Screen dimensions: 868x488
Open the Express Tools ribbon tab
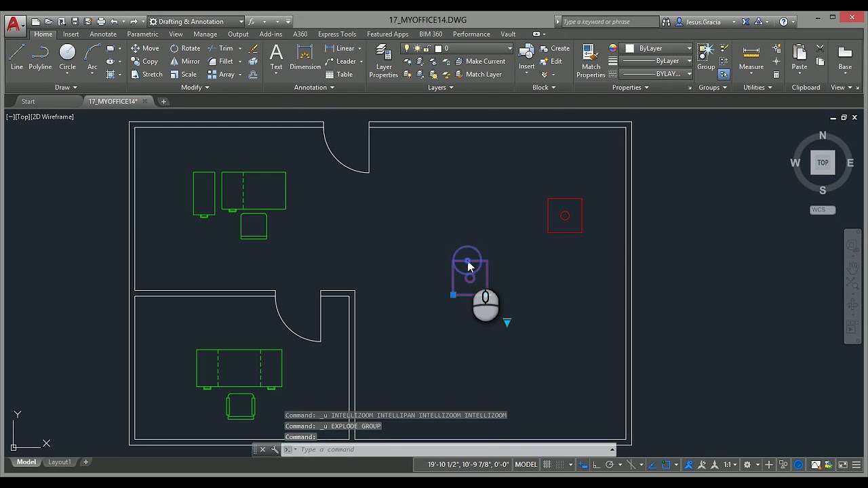(x=337, y=35)
